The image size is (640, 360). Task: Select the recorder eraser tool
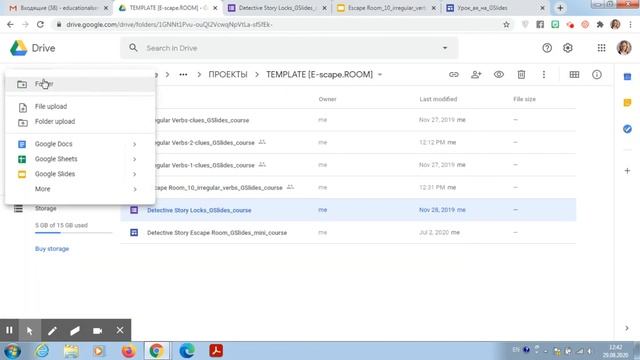pyautogui.click(x=75, y=330)
